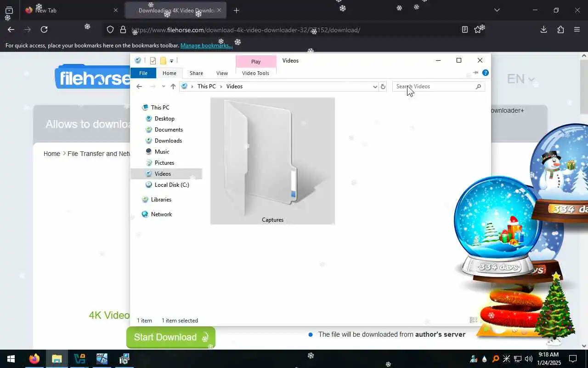Click the New Folder quick access icon
This screenshot has width=588, height=368.
pos(163,61)
